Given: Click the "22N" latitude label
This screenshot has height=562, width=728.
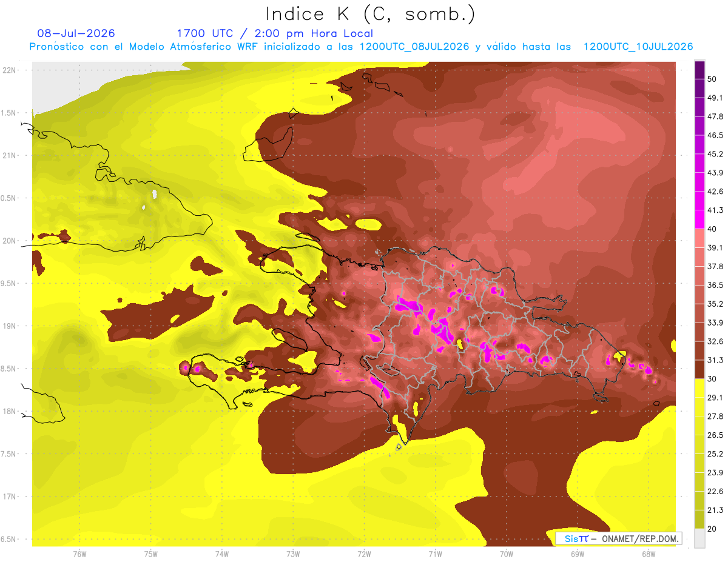Looking at the screenshot, I should pyautogui.click(x=10, y=70).
